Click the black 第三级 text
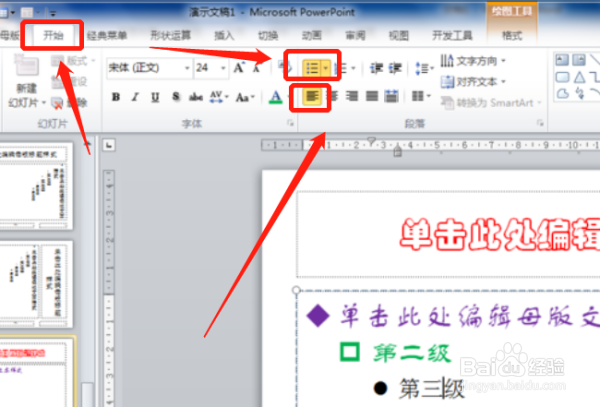600x407 pixels. [x=432, y=389]
